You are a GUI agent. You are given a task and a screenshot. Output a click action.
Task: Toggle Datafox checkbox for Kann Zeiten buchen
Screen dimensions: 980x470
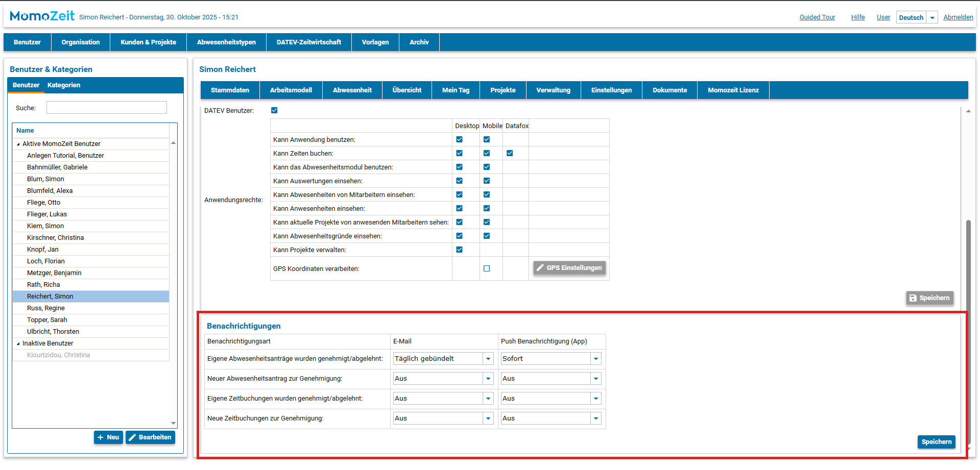click(x=510, y=153)
